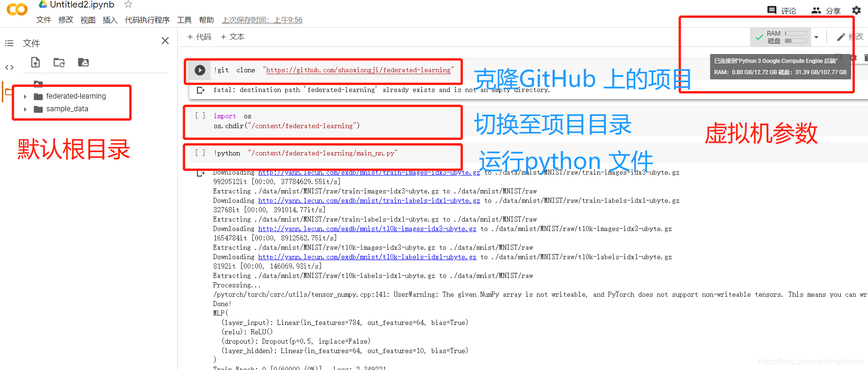
Task: Click the '(dropout): Dropout(p=0.5, inplace=False)' line
Action: (x=296, y=341)
